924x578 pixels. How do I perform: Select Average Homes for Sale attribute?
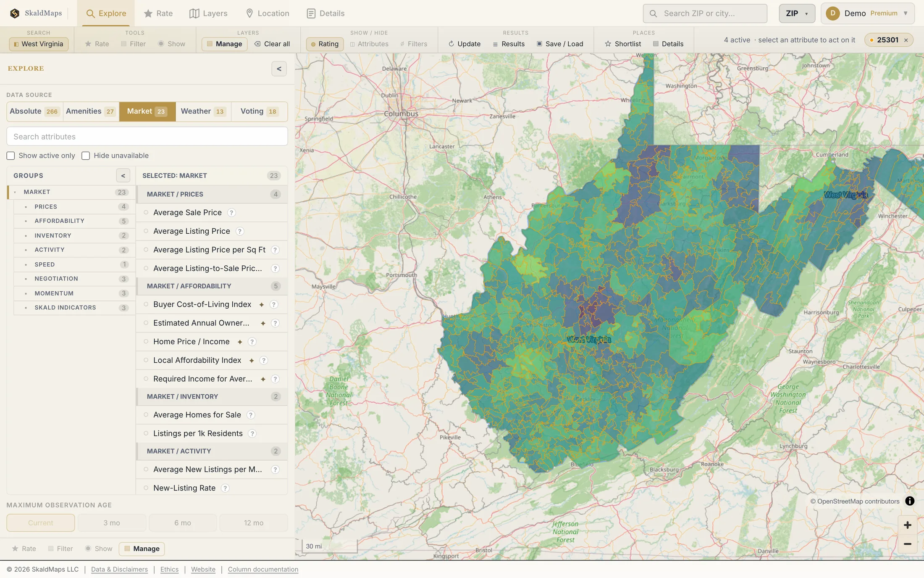[212, 415]
